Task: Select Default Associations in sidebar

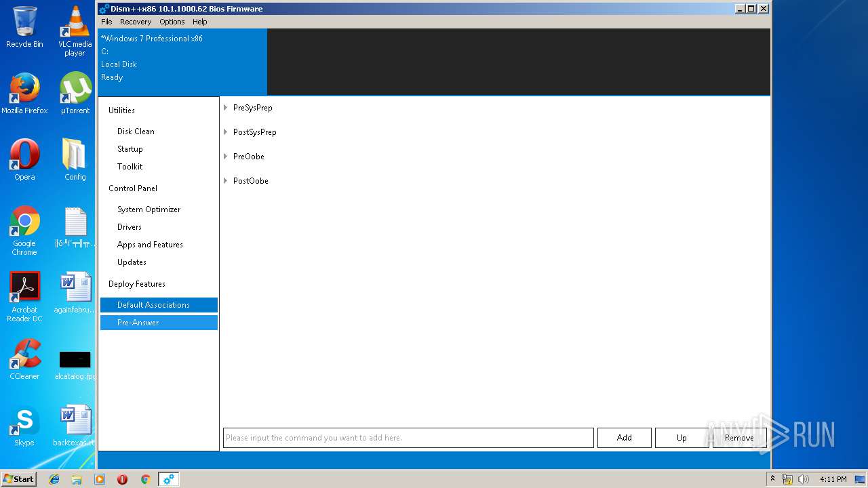Action: (x=159, y=305)
